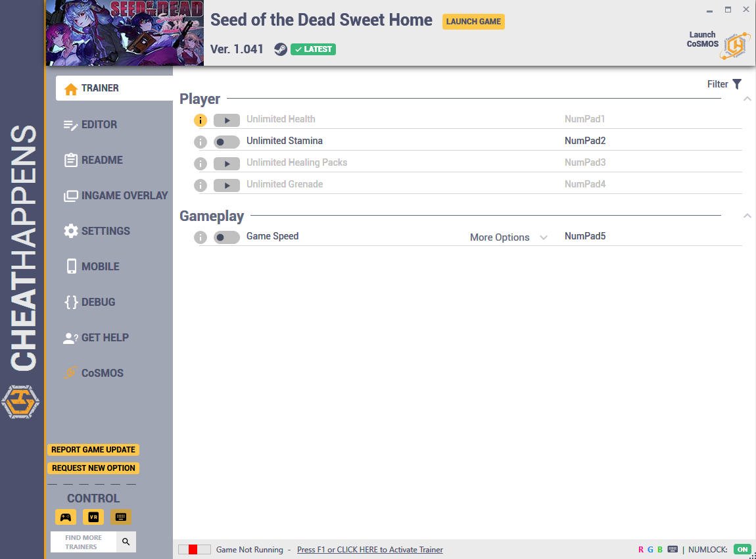Viewport: 756px width, 559px height.
Task: Open trainer Settings
Action: pyautogui.click(x=106, y=231)
